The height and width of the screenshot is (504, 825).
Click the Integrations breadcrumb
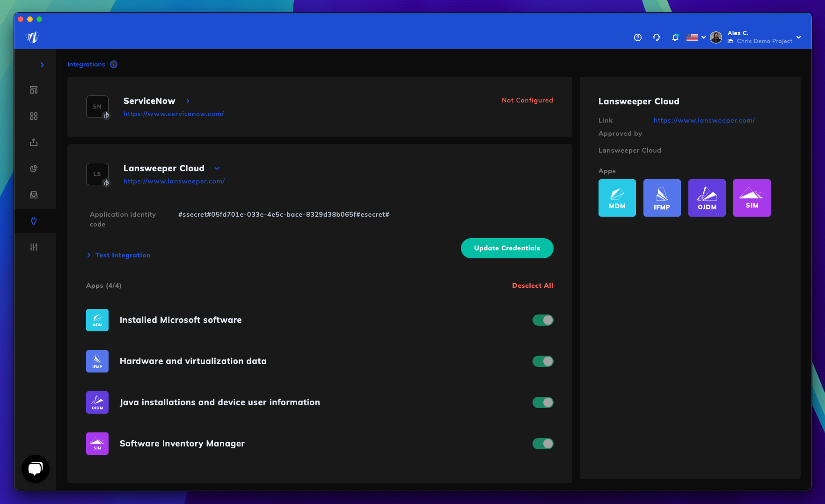(86, 65)
